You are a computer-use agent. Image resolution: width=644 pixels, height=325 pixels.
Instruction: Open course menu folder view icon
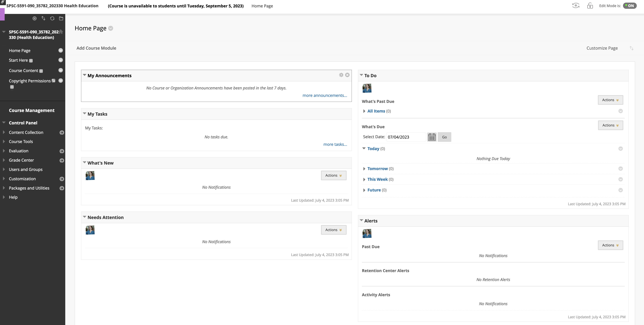coord(61,18)
